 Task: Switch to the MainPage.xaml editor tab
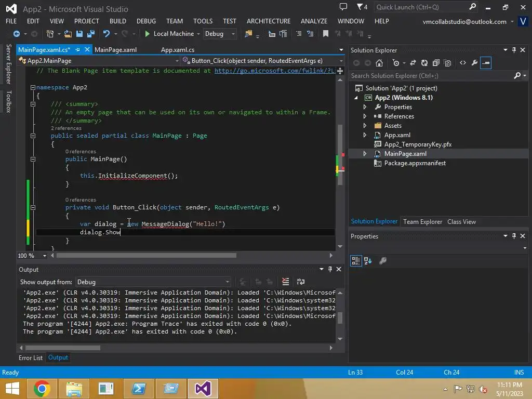point(116,50)
